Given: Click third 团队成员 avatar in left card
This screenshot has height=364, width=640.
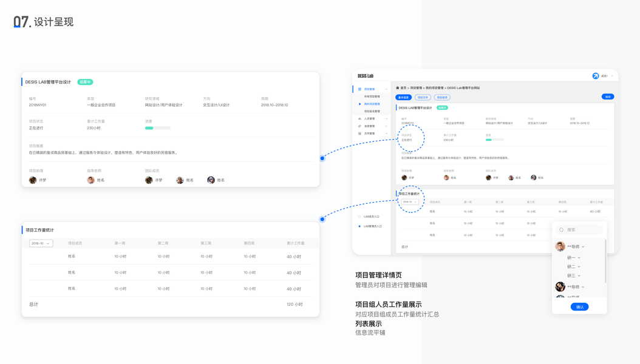Looking at the screenshot, I should (211, 180).
